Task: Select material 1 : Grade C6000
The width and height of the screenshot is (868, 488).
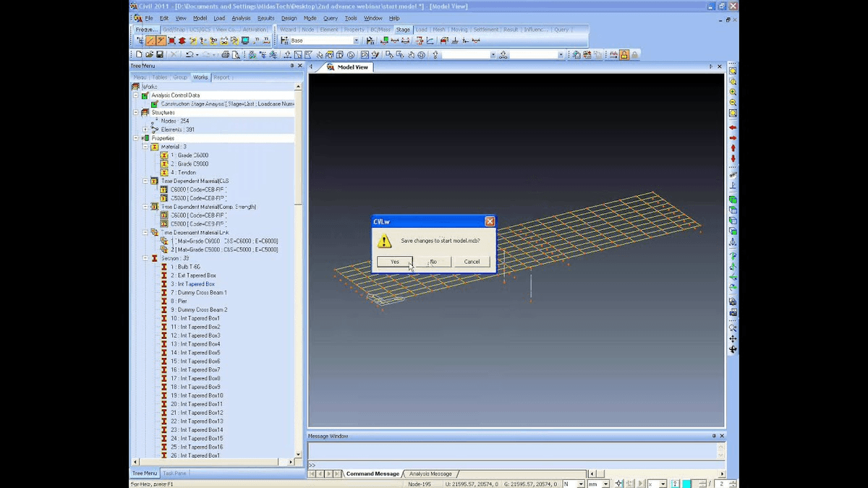Action: pyautogui.click(x=189, y=155)
